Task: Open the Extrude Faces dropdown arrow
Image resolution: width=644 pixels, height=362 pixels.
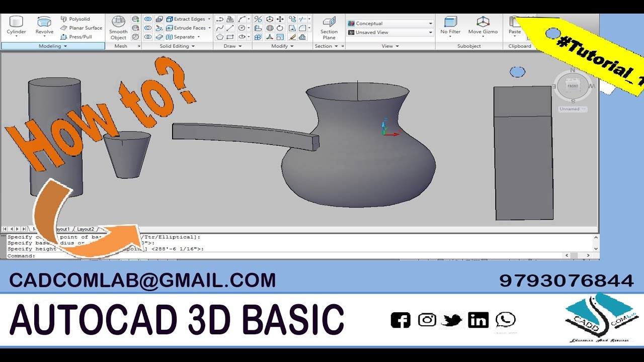Action: point(210,28)
